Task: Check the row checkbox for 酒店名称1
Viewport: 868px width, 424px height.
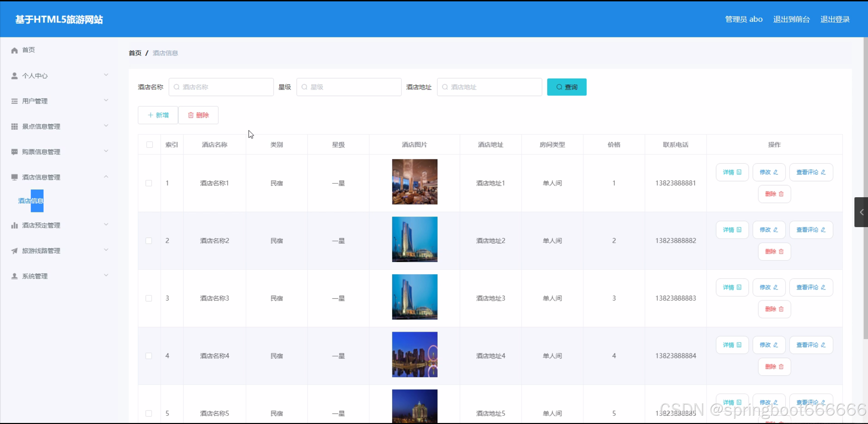Action: 149,183
